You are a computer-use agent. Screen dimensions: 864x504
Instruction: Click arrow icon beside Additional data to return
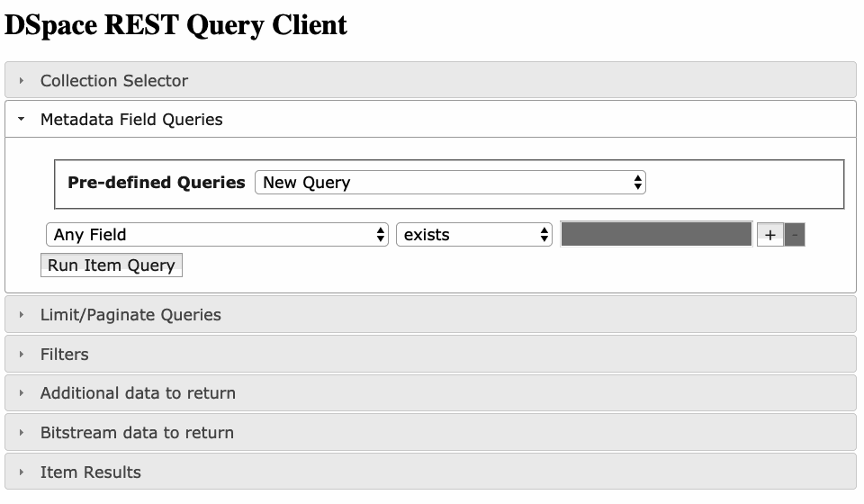(x=21, y=392)
